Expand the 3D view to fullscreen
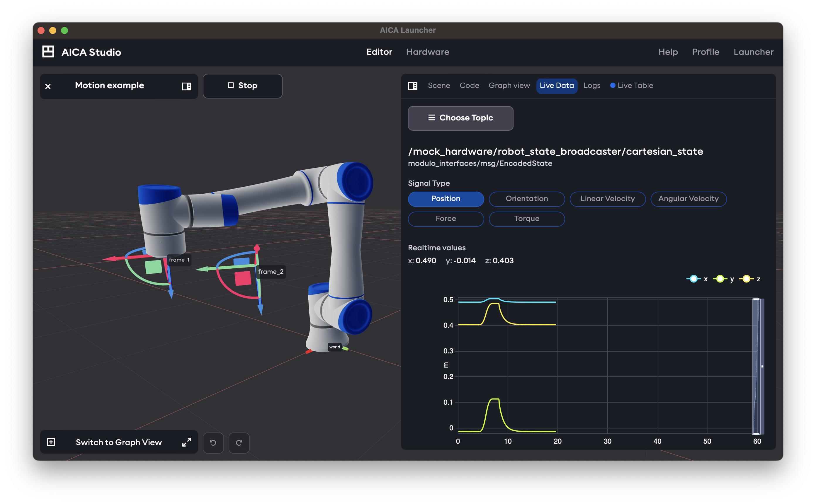816x504 pixels. click(x=187, y=442)
